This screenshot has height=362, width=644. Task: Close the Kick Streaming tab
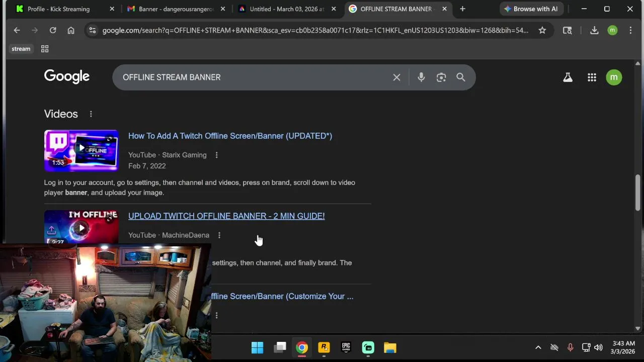coord(112,9)
